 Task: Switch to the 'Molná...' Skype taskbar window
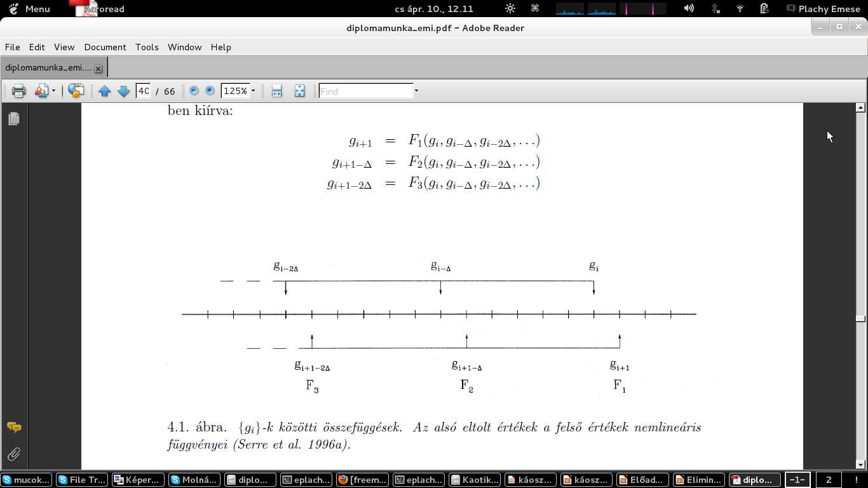coord(194,480)
